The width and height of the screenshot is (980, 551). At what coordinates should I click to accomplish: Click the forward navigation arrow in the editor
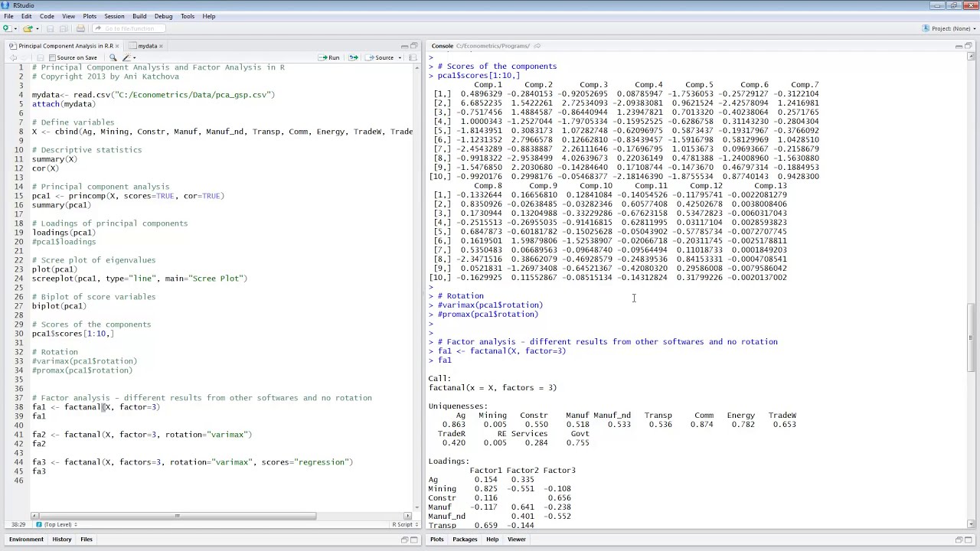coord(24,57)
